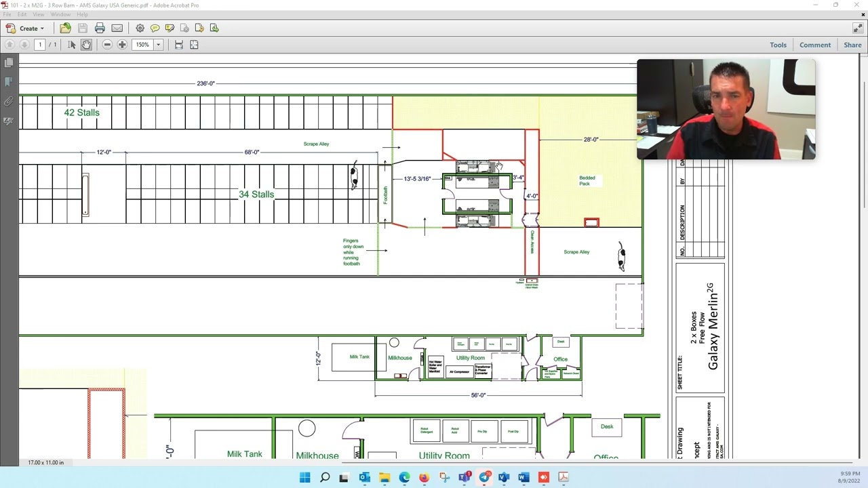Click the 42 Stalls label
This screenshot has height=488, width=868.
tap(81, 113)
